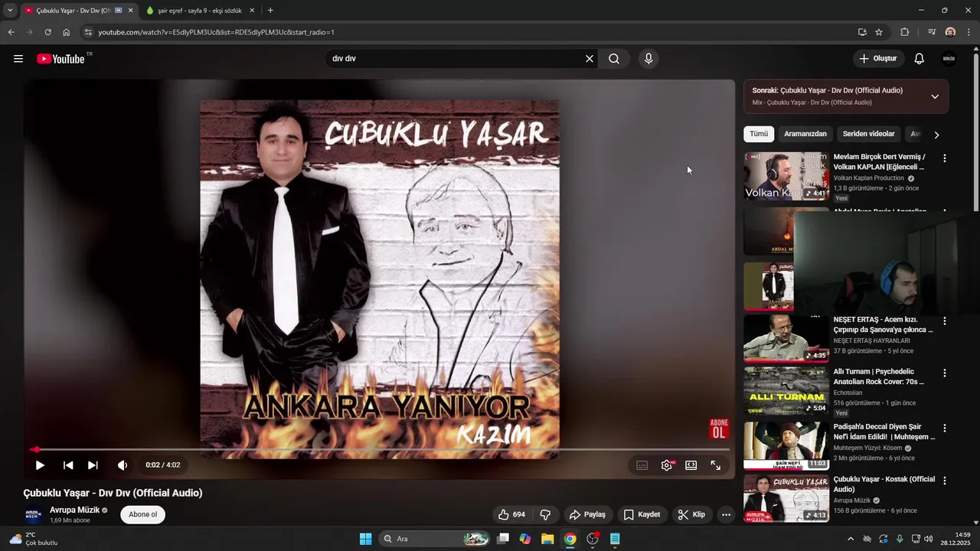Skip to previous video in playlist
The image size is (980, 551).
(x=68, y=465)
